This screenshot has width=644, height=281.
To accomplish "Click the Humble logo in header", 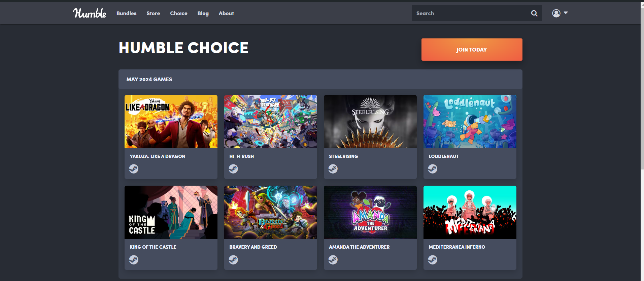I will click(90, 13).
